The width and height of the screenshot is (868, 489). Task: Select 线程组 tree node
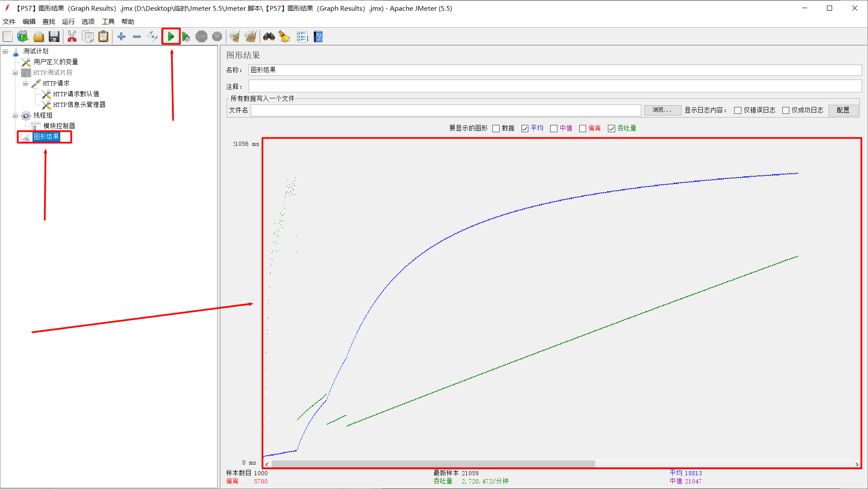tap(43, 116)
